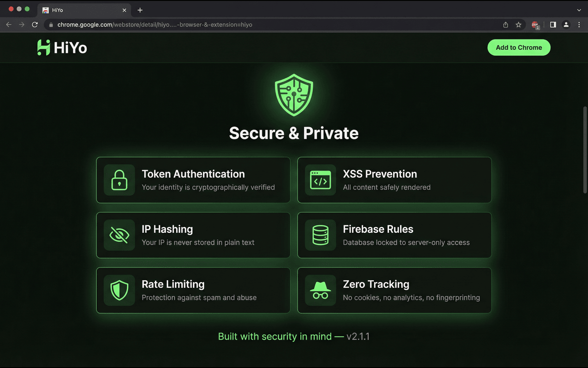Click the padlock icon for Token Authentication
Screen dimensions: 588x368
coord(119,180)
